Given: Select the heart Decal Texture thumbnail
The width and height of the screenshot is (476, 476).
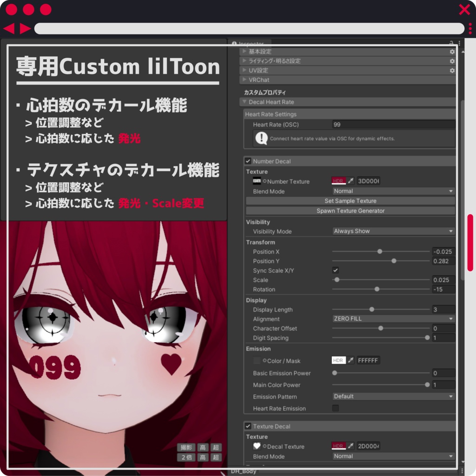Looking at the screenshot, I should pos(257,446).
